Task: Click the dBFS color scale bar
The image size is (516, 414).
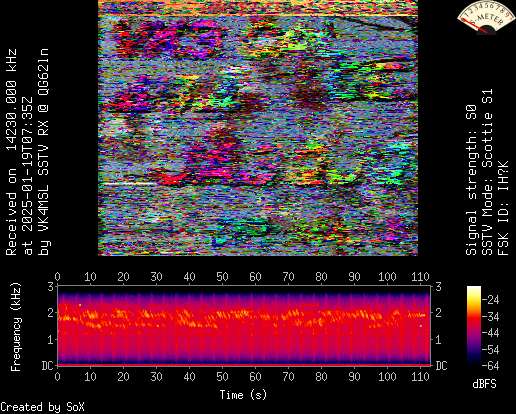Action: pos(474,325)
